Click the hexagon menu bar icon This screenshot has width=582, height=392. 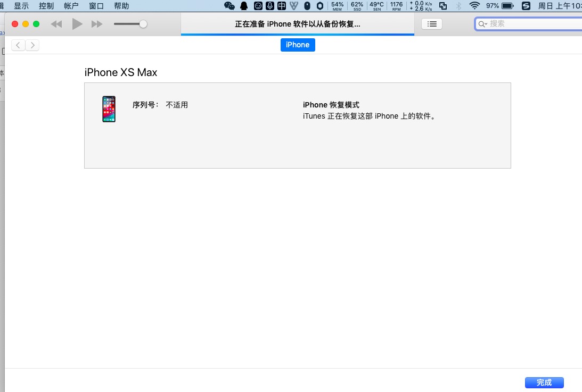320,6
